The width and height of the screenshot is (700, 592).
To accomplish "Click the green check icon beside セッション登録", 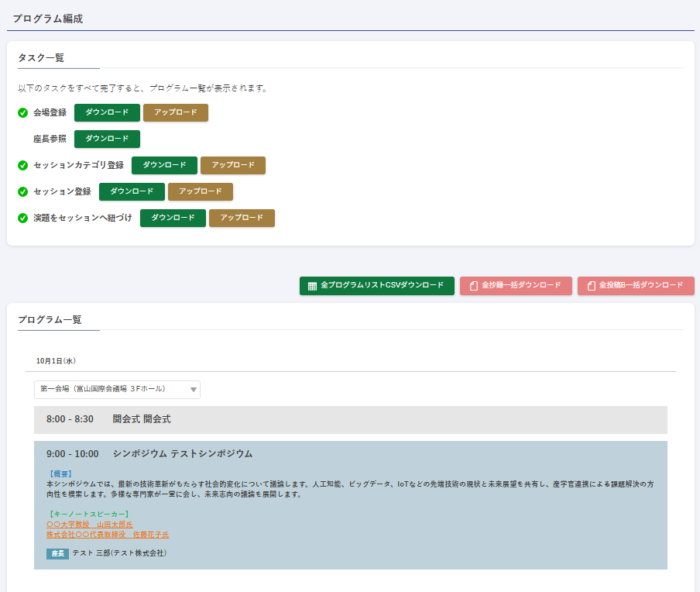I will pyautogui.click(x=23, y=191).
